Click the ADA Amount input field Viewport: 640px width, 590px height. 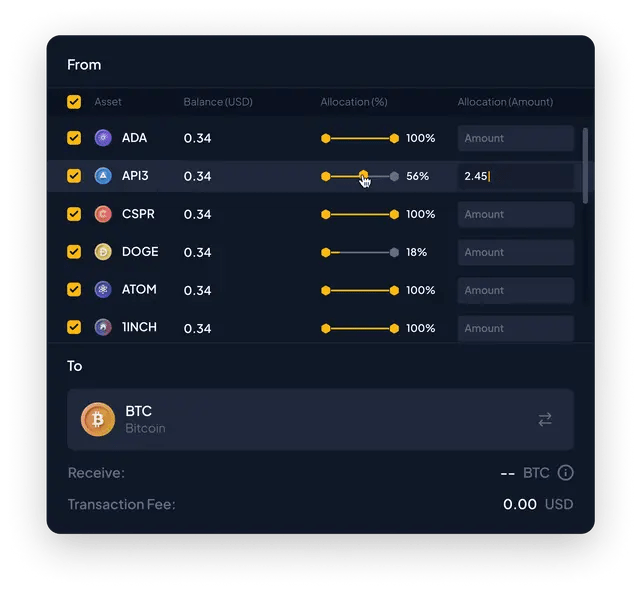pos(516,138)
